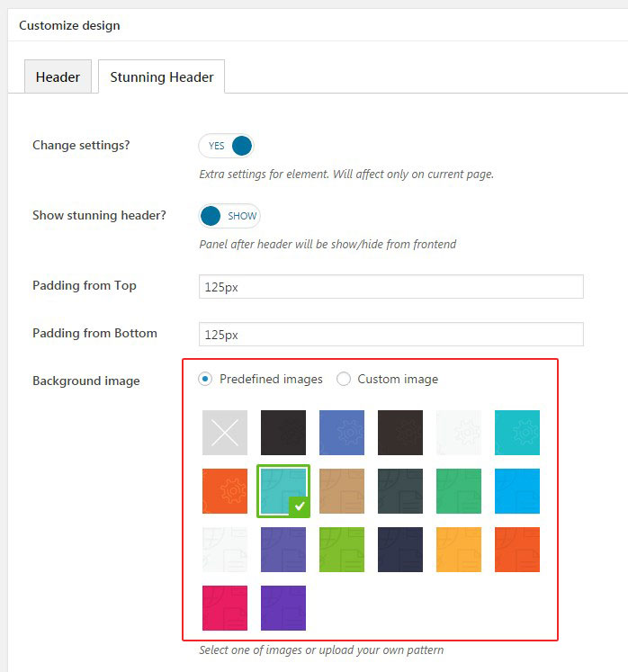Select the Predefined images radio option
This screenshot has width=628, height=672.
(206, 380)
